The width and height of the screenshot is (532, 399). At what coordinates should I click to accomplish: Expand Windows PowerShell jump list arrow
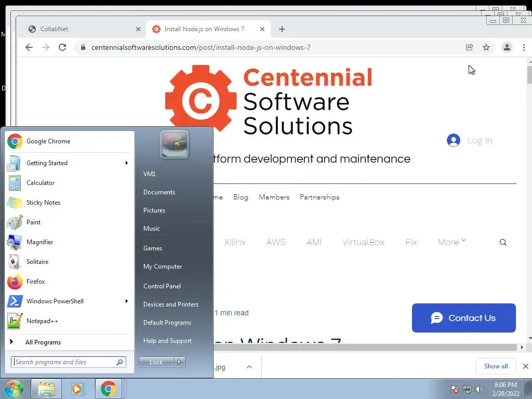pos(127,301)
